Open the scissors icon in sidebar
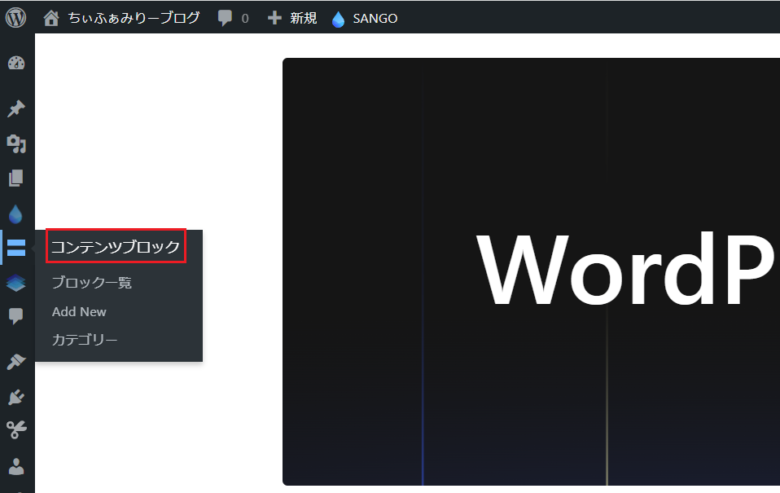Screen dimensions: 780x493 [16, 430]
